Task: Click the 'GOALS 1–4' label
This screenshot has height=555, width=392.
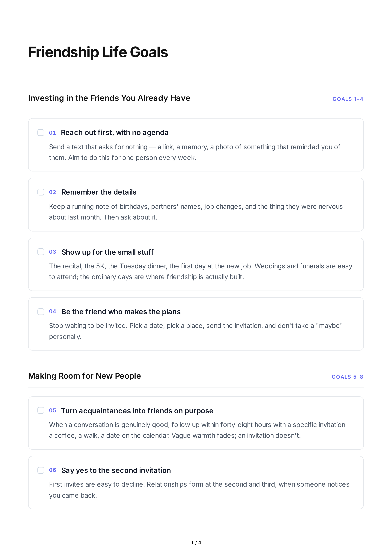Action: point(348,99)
